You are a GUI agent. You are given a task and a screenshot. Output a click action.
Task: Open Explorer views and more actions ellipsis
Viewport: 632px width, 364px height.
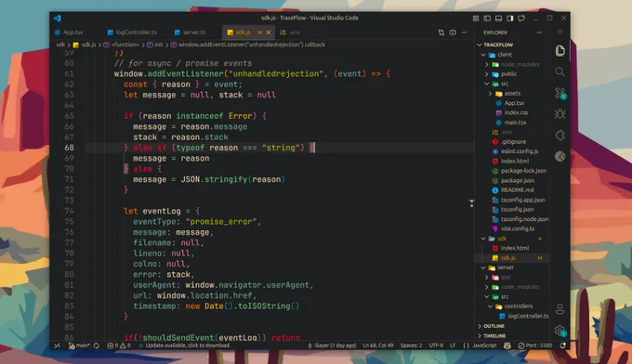[x=539, y=32]
